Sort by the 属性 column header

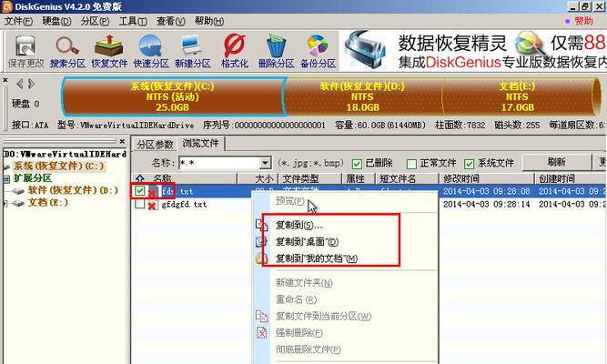[356, 178]
